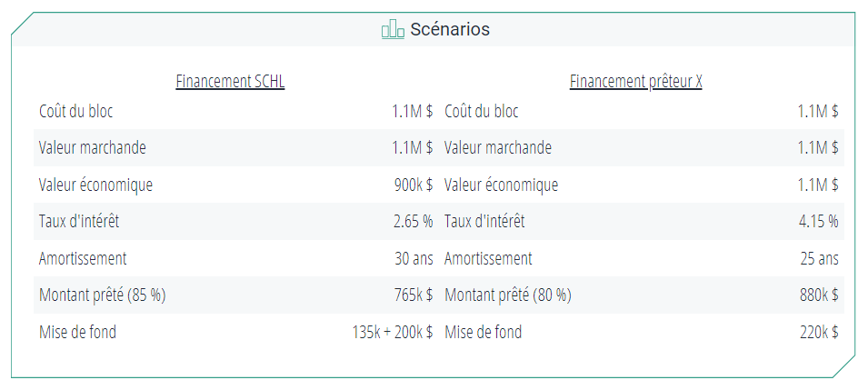Click the 30 ans amortization value
868x390 pixels.
click(414, 258)
